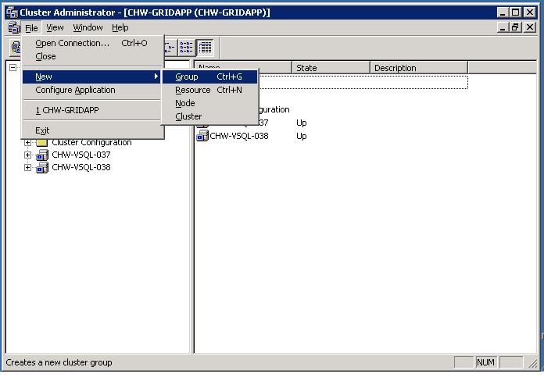This screenshot has height=392, width=544.
Task: Click the window resize grip corner
Action: [x=532, y=363]
